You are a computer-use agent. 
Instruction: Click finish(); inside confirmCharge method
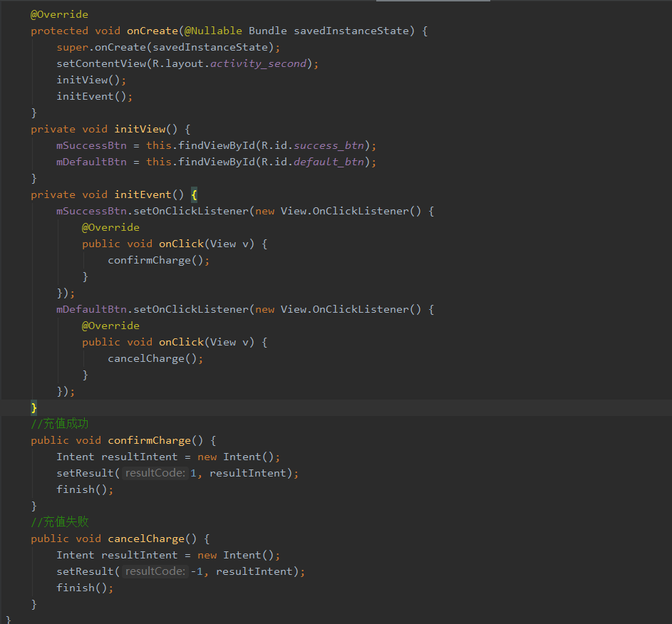point(85,489)
